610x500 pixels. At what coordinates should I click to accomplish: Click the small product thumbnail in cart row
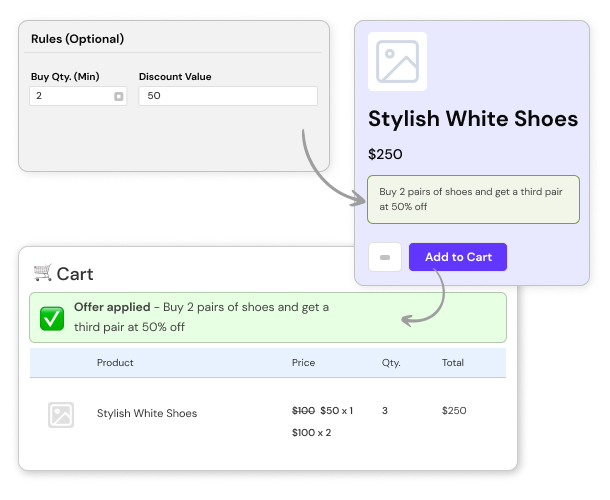[61, 414]
